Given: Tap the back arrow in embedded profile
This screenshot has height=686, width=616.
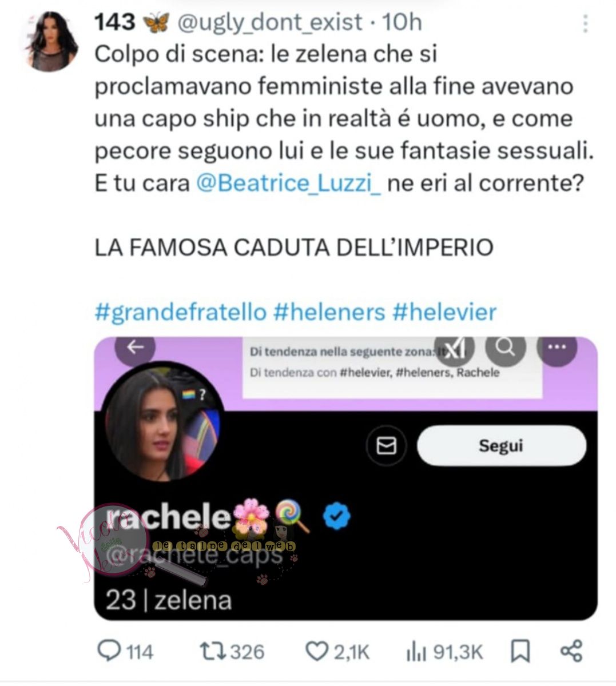Looking at the screenshot, I should pos(135,347).
